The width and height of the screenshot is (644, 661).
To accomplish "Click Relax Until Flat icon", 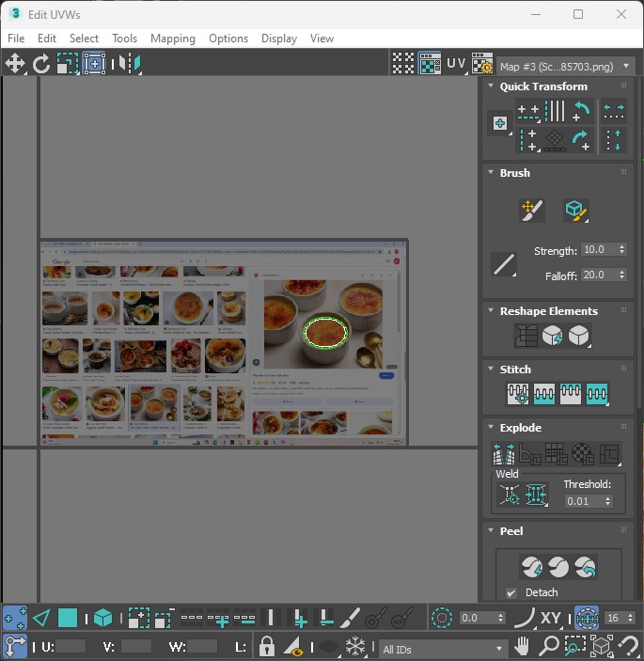I will pos(552,336).
